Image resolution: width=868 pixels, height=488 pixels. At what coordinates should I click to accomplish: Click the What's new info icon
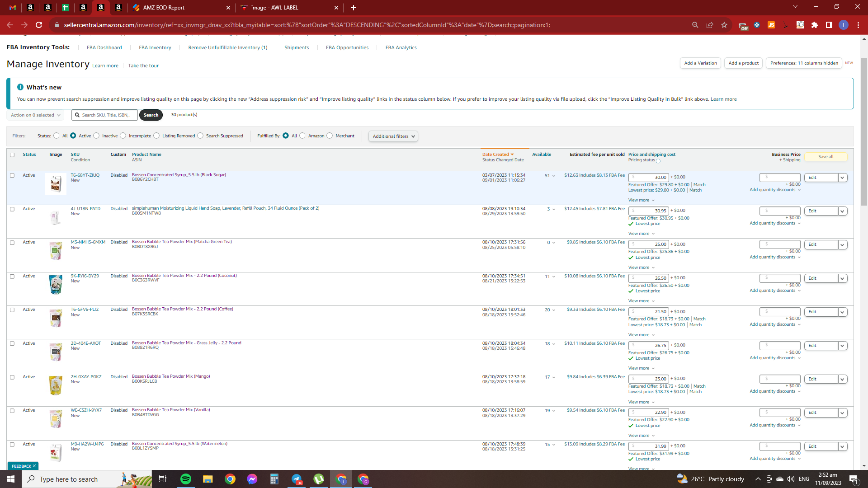pyautogui.click(x=20, y=87)
